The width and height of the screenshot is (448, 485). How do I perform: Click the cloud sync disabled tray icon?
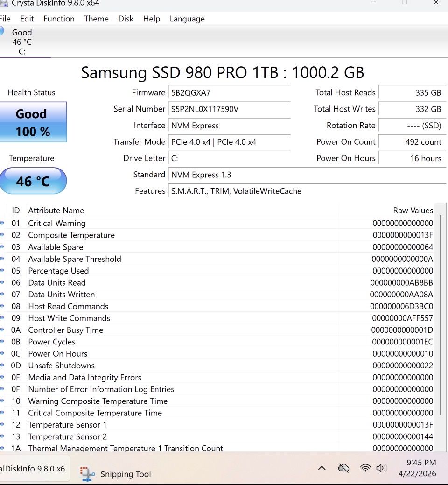click(x=343, y=468)
